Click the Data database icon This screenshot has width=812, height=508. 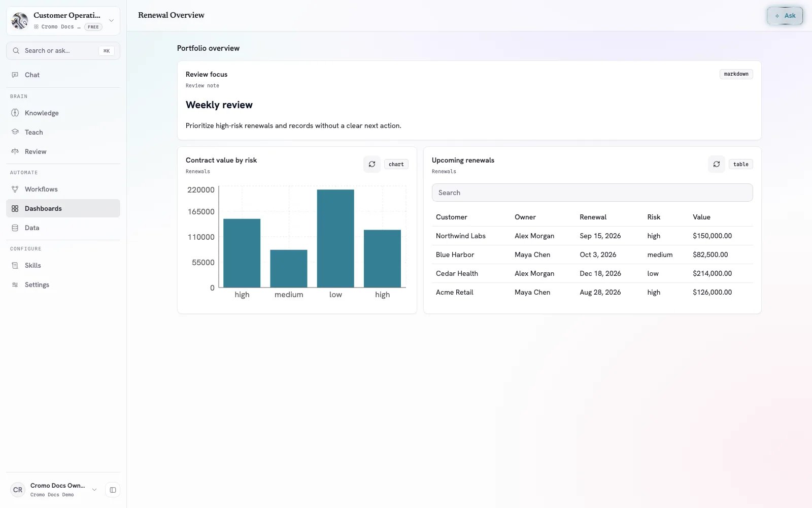[x=15, y=228]
